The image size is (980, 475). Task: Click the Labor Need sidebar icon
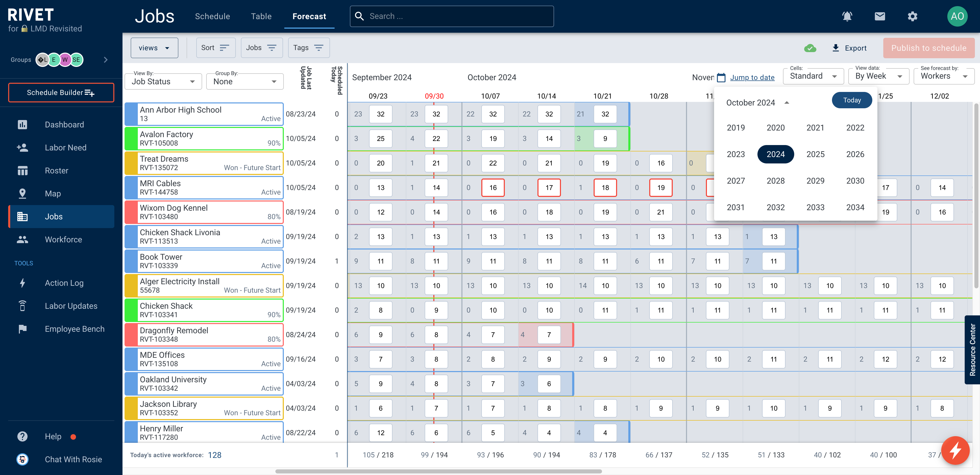[22, 148]
